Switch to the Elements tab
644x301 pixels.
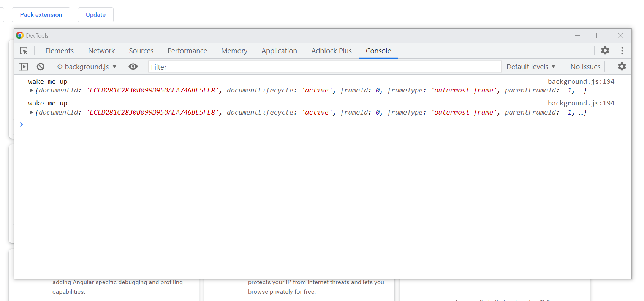click(60, 51)
